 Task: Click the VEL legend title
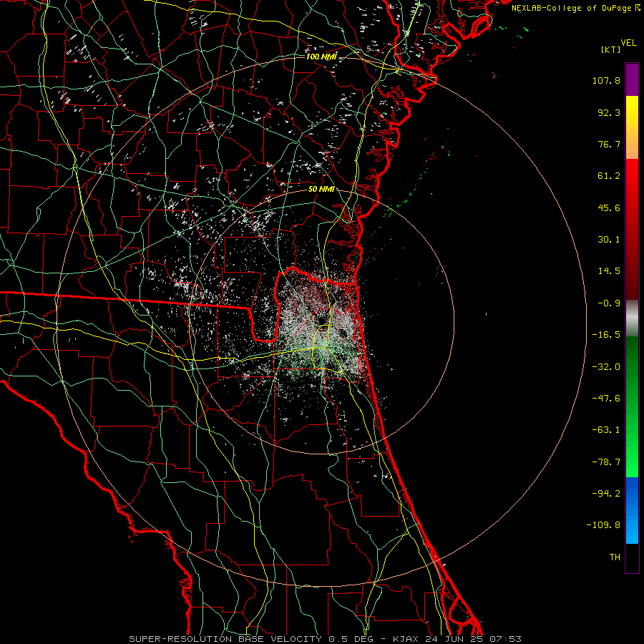click(628, 43)
